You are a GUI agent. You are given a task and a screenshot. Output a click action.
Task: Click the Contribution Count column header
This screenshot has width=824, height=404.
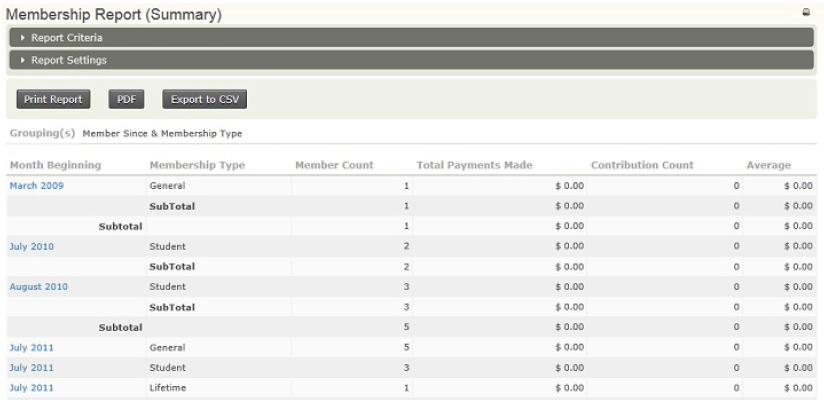click(x=642, y=165)
